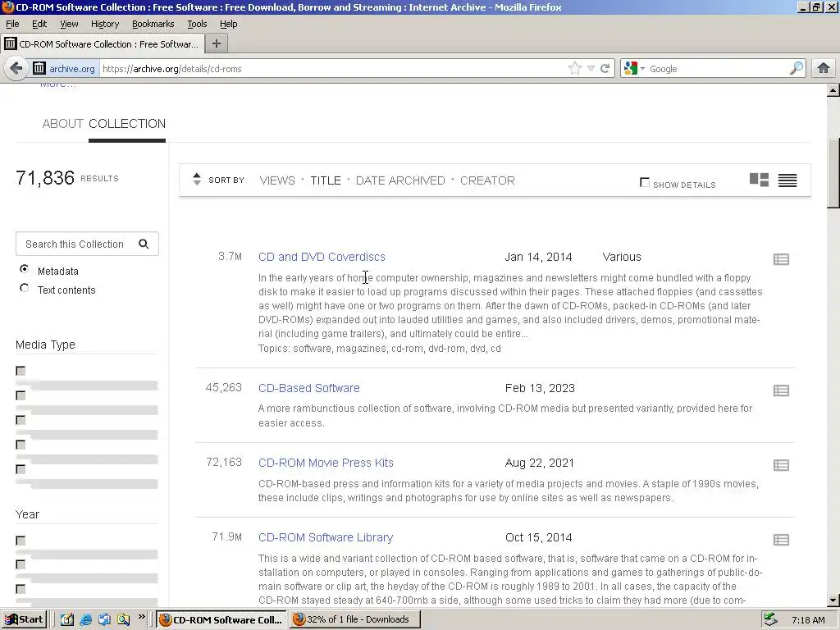Check the third Media Type filter checkbox

coord(21,420)
